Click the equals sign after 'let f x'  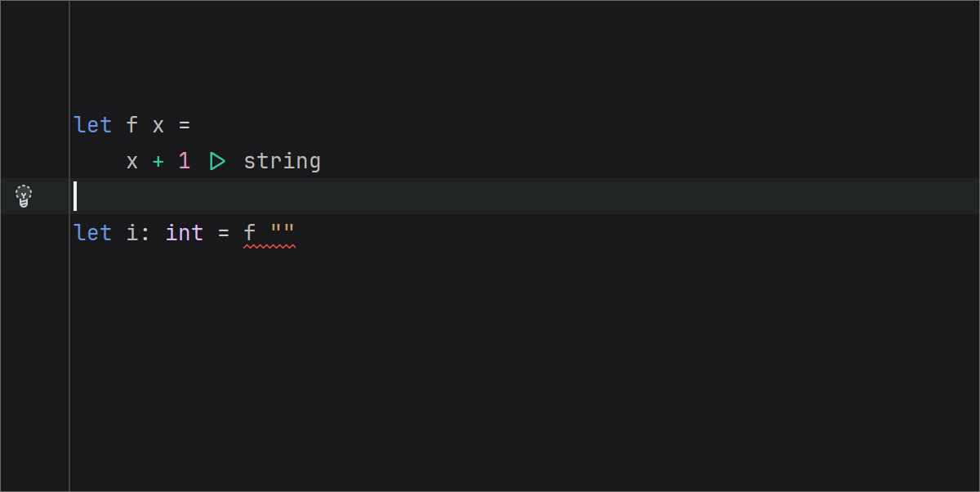[184, 125]
